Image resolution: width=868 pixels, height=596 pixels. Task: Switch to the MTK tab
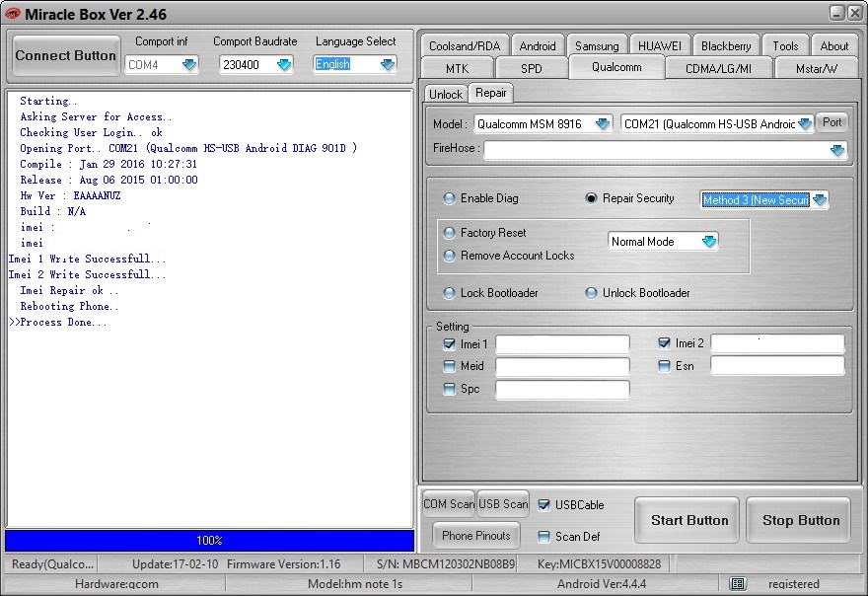pos(457,69)
